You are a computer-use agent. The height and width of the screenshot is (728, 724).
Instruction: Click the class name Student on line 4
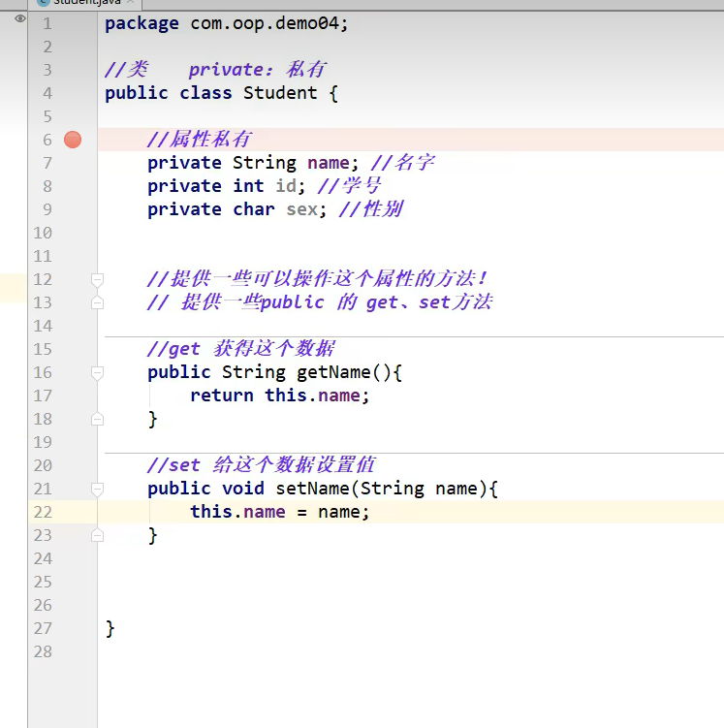click(280, 93)
